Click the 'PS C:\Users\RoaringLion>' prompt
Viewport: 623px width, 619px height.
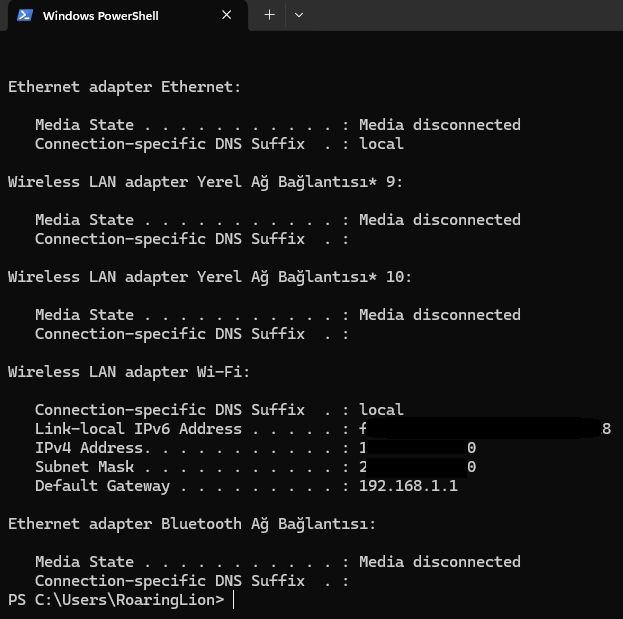pos(116,600)
